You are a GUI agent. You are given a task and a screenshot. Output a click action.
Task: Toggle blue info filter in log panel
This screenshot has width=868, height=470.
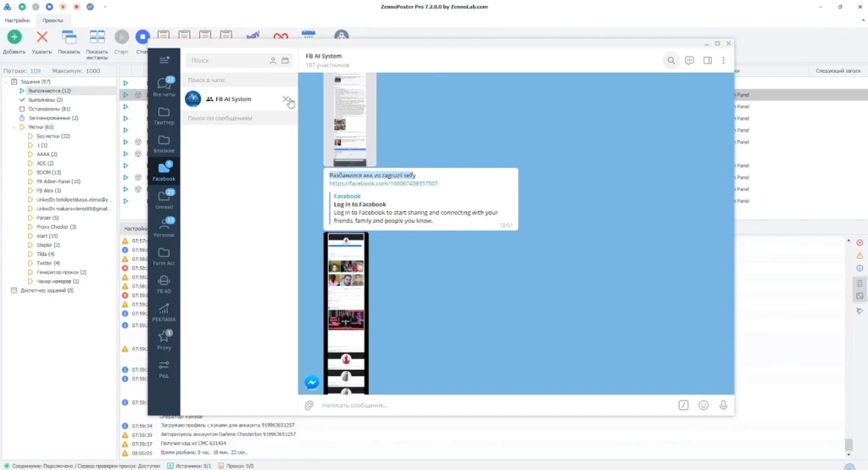coord(860,268)
